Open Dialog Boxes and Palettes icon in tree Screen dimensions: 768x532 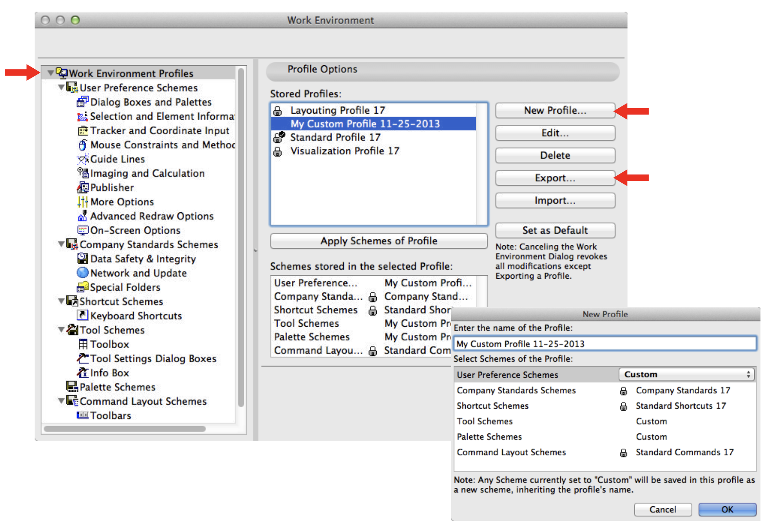(83, 102)
